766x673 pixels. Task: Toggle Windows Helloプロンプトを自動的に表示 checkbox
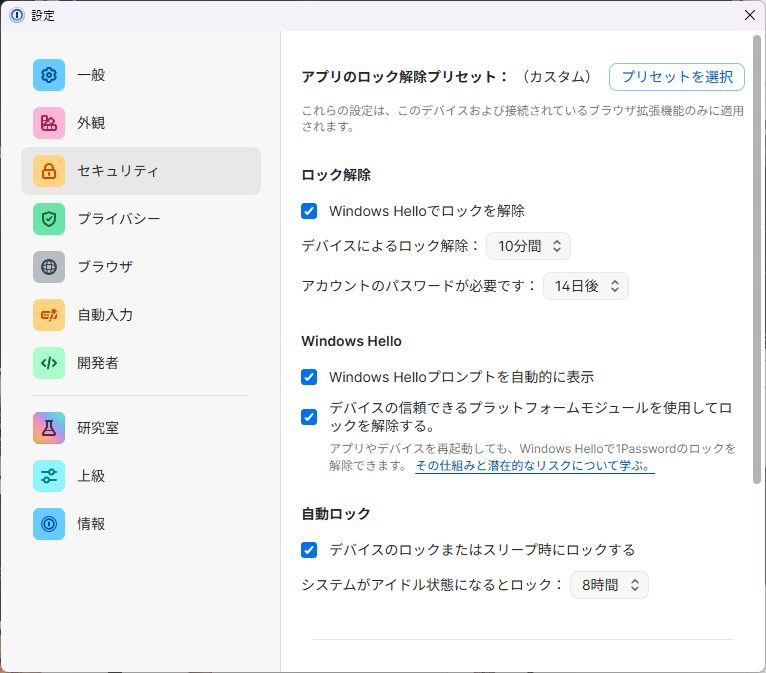[x=309, y=377]
